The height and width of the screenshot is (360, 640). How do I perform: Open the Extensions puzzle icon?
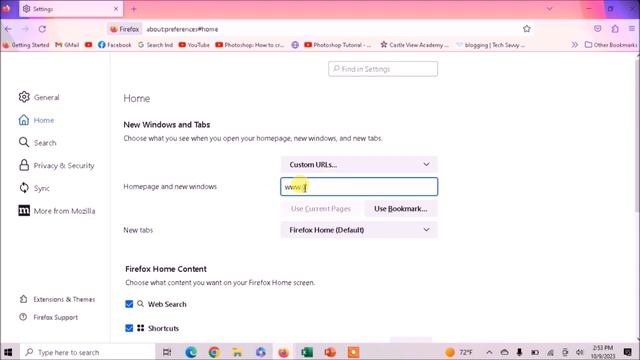click(x=615, y=29)
